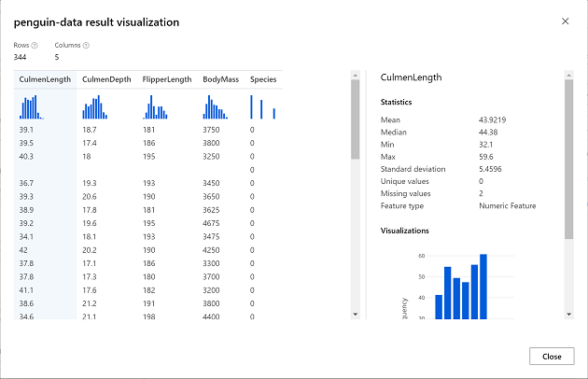Click the Min value 32.1
This screenshot has width=588, height=379.
485,145
